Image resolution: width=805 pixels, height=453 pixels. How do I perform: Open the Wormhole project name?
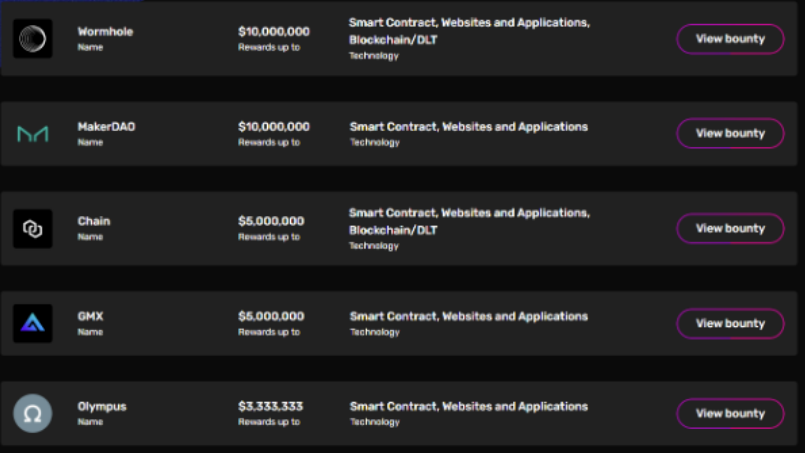[x=105, y=31]
